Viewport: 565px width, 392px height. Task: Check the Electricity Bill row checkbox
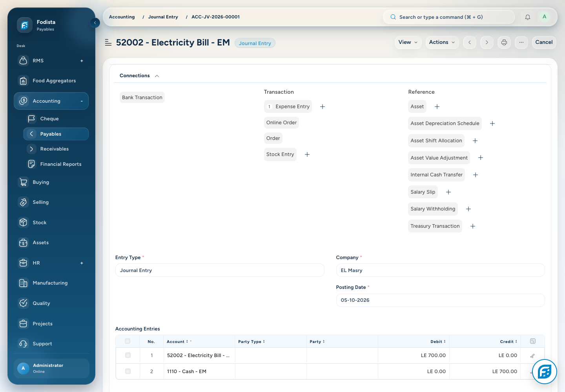tap(128, 355)
